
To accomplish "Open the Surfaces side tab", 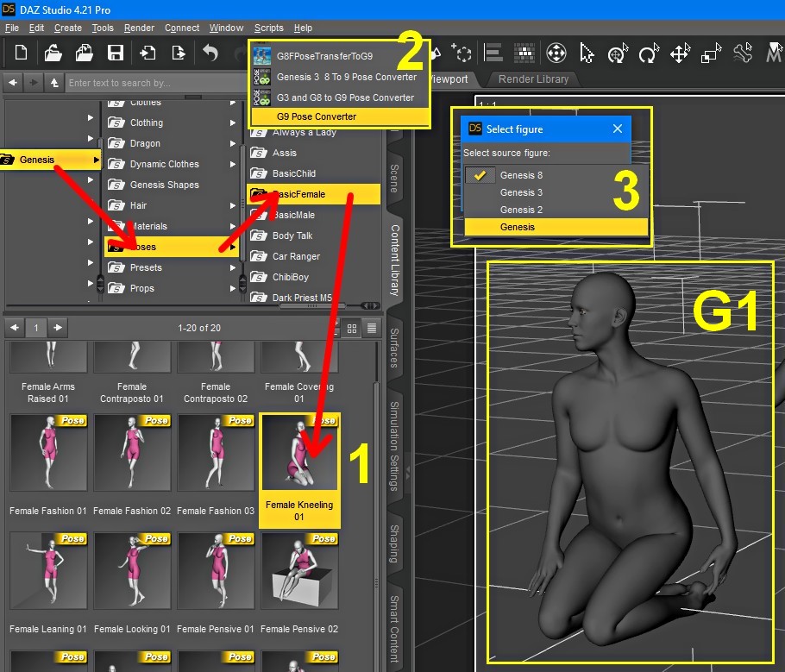I will 394,348.
